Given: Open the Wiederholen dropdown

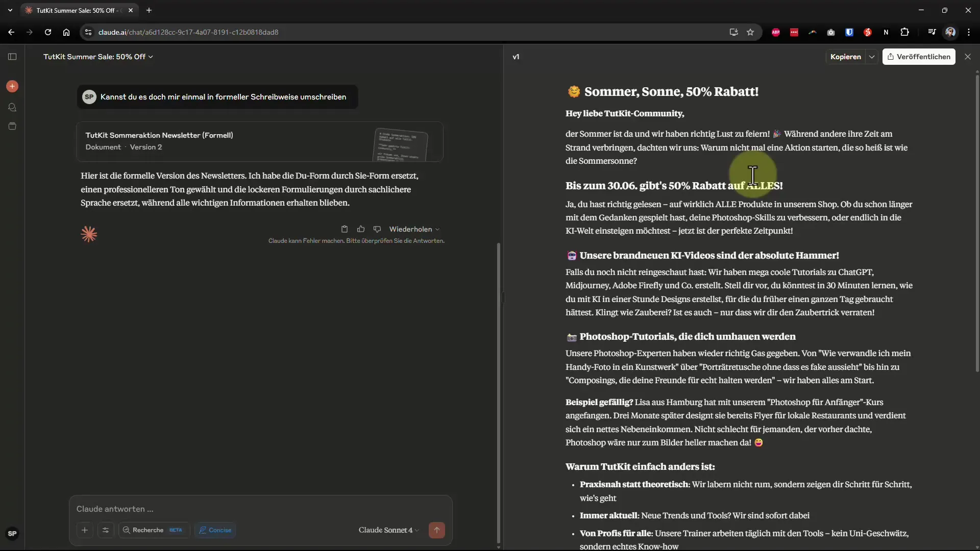Looking at the screenshot, I should click(414, 229).
